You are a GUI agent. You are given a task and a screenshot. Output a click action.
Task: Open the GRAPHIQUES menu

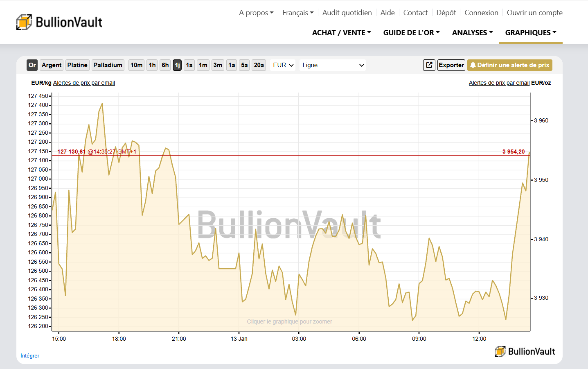tap(530, 33)
